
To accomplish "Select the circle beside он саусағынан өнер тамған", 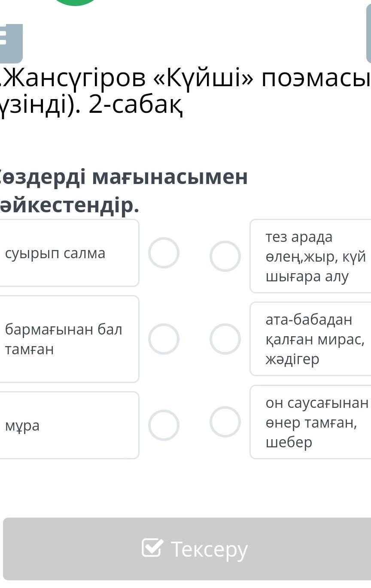I will pyautogui.click(x=225, y=422).
